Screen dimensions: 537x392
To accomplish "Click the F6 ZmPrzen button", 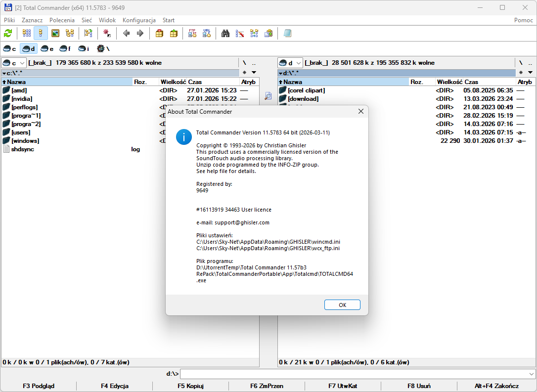I will tap(267, 386).
